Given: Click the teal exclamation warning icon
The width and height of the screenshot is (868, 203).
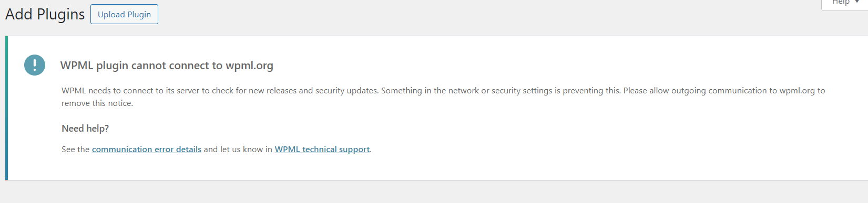Looking at the screenshot, I should [x=35, y=65].
